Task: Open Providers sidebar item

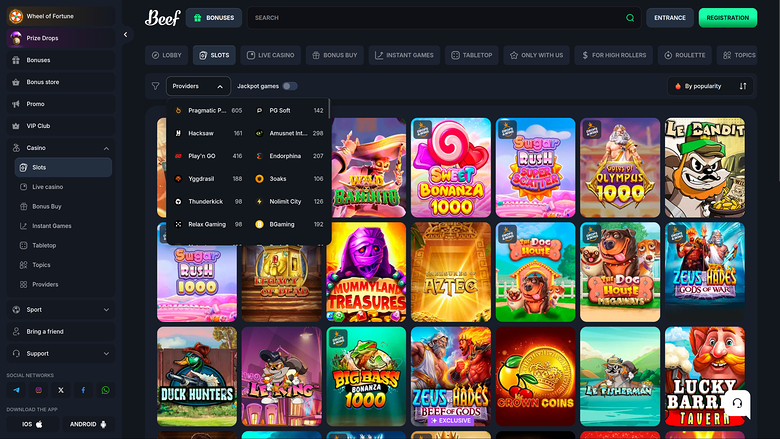Action: click(63, 284)
